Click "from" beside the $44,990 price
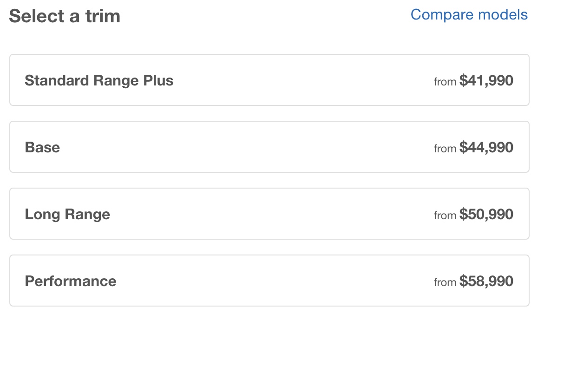The width and height of the screenshot is (577, 392). [445, 149]
